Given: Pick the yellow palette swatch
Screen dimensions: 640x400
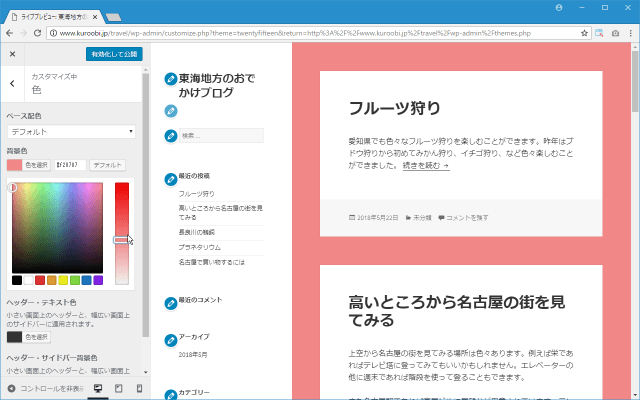Looking at the screenshot, I should point(63,280).
